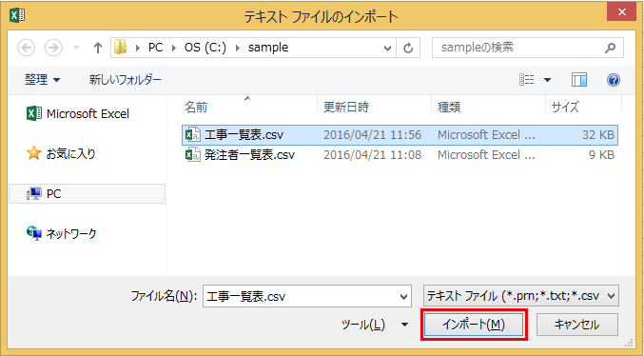
Task: Click the date 2016/04/21 11:08
Action: (372, 155)
